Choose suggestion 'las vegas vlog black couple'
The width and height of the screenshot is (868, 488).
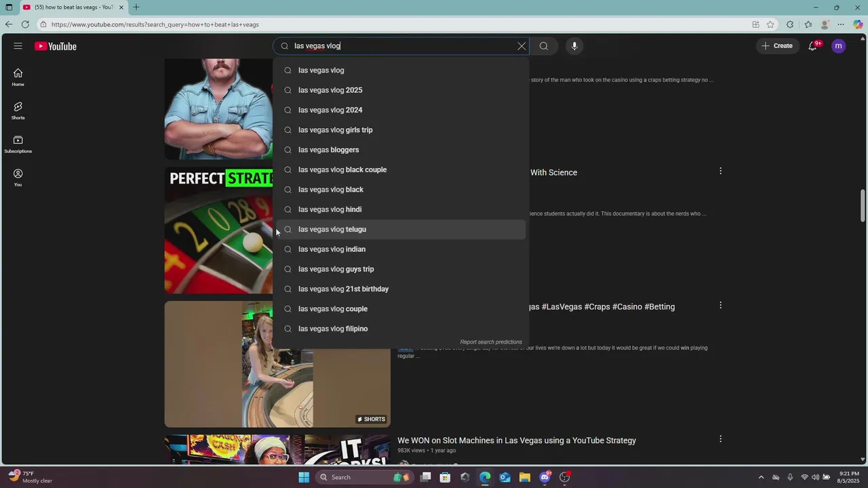click(x=400, y=169)
